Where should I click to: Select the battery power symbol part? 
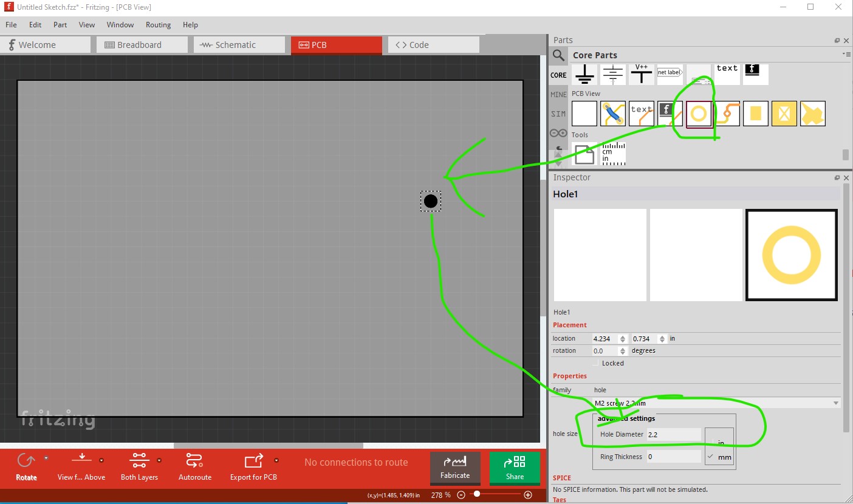(613, 75)
